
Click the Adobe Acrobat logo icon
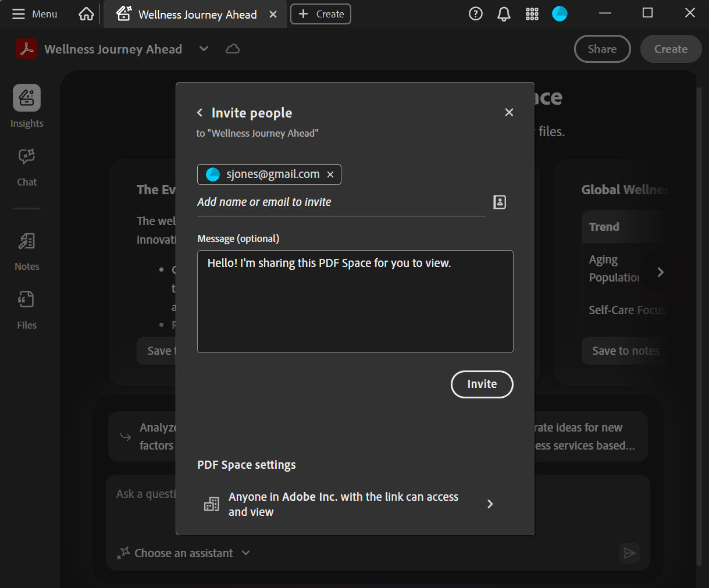pyautogui.click(x=26, y=49)
